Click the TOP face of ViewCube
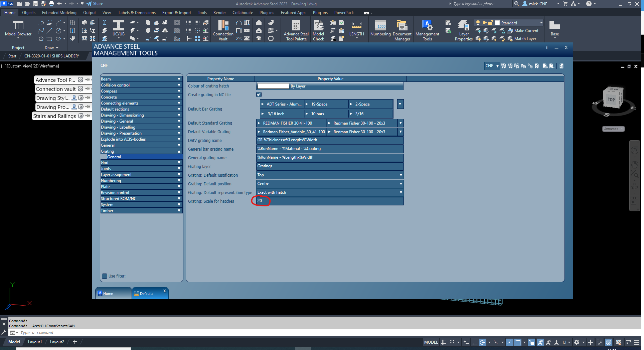This screenshot has width=644, height=350. [611, 99]
